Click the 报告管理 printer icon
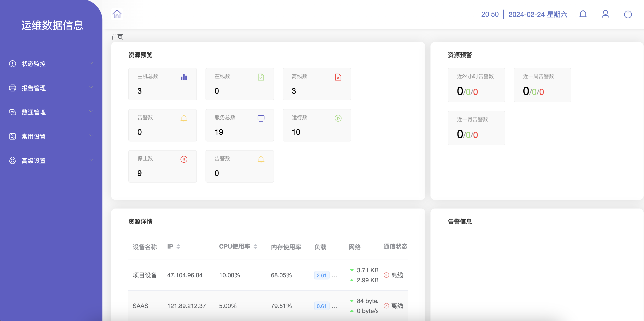The height and width of the screenshot is (321, 644). 13,88
